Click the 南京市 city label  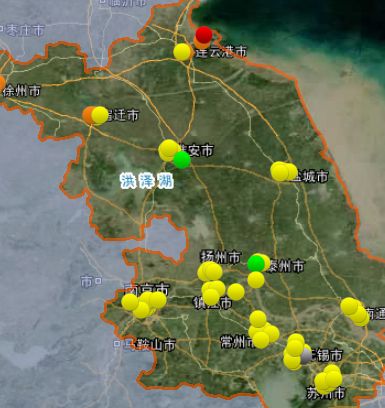coord(146,289)
